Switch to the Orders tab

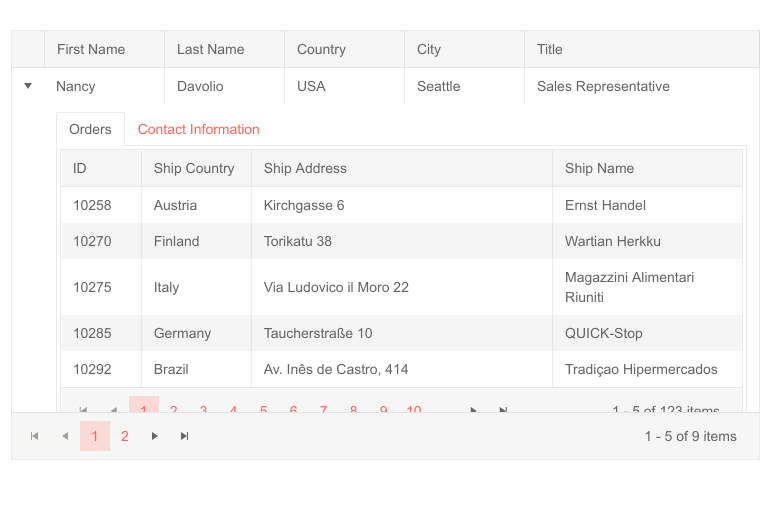point(90,129)
